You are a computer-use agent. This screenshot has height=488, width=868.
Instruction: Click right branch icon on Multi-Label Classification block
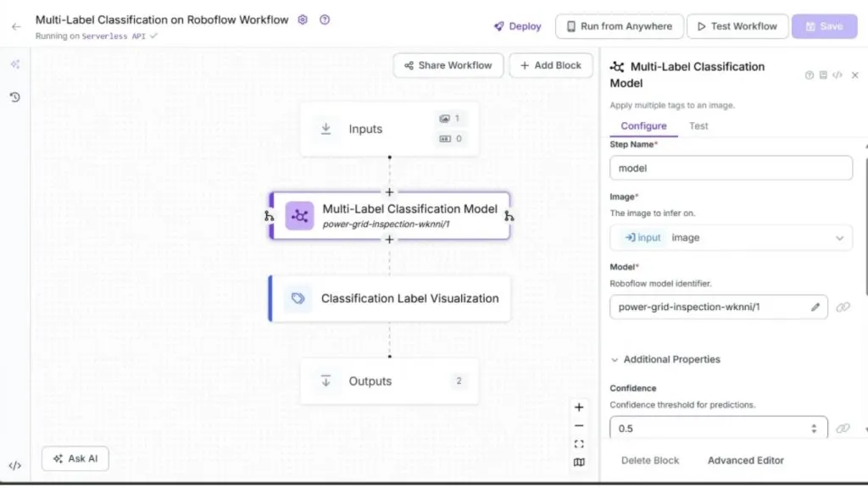point(509,216)
